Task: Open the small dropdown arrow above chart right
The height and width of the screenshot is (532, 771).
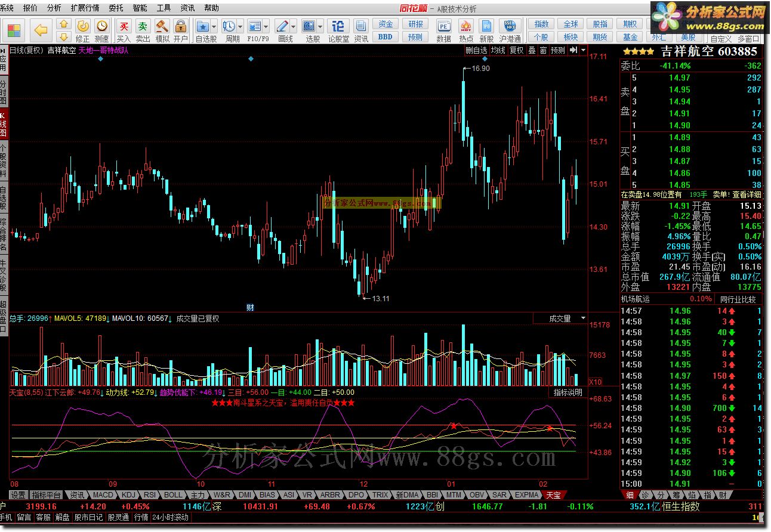Action: [x=583, y=50]
